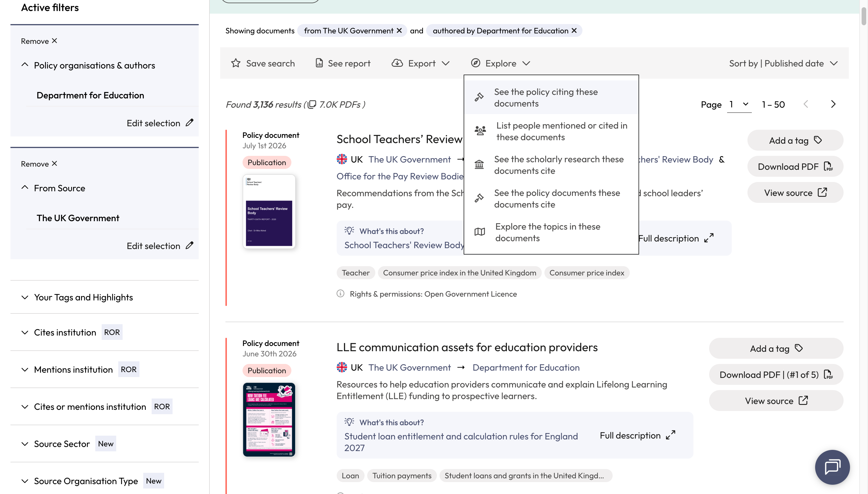View source of School Teachers' Review document
868x494 pixels.
[795, 192]
